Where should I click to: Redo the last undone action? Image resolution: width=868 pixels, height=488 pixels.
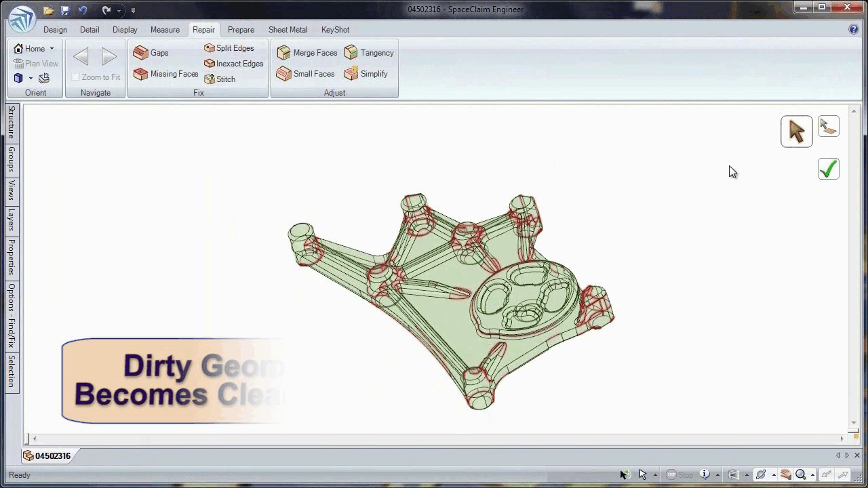coord(106,10)
